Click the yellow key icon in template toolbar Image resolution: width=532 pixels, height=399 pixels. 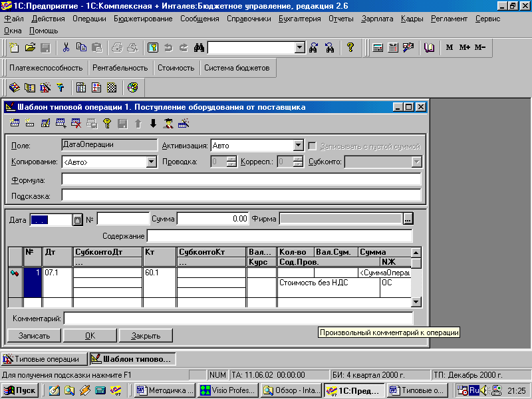(107, 123)
